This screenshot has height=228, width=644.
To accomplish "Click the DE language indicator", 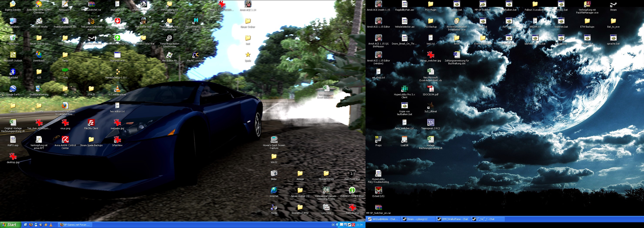I will [333, 225].
